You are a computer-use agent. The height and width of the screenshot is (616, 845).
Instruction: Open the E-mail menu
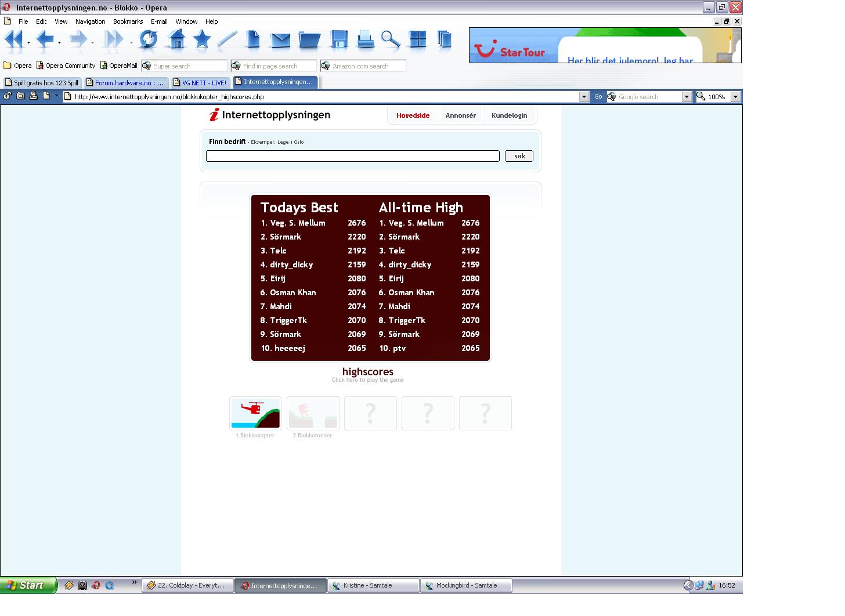click(159, 21)
